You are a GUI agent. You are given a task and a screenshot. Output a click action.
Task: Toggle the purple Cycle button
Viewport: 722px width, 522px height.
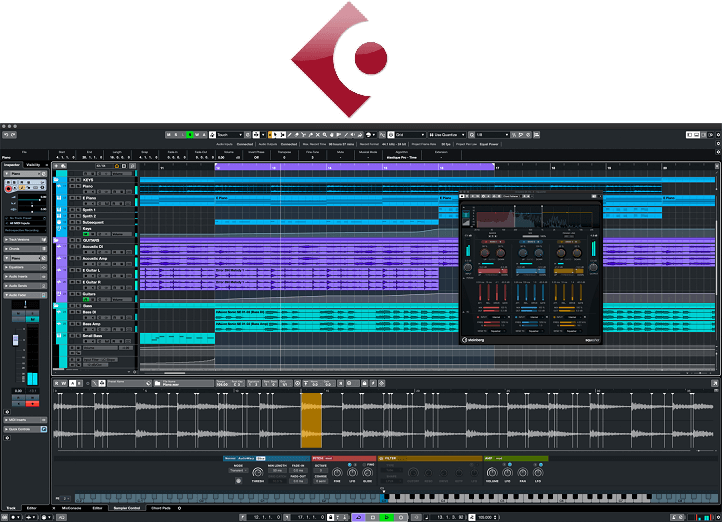(x=359, y=517)
